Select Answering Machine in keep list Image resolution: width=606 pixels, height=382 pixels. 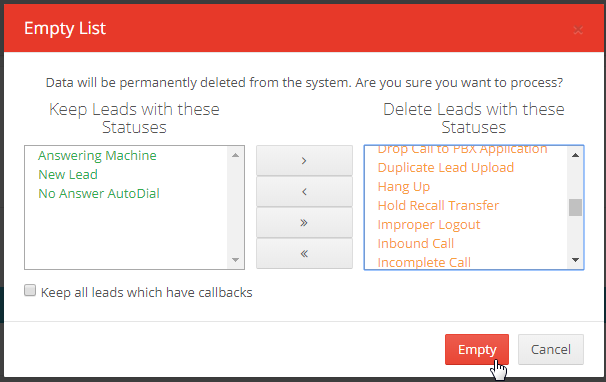point(97,155)
